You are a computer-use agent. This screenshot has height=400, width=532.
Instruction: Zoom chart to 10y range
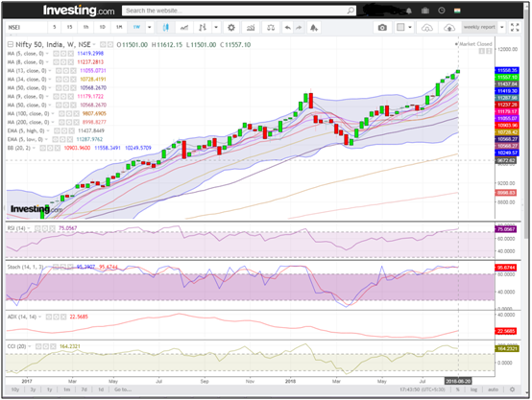(15, 389)
